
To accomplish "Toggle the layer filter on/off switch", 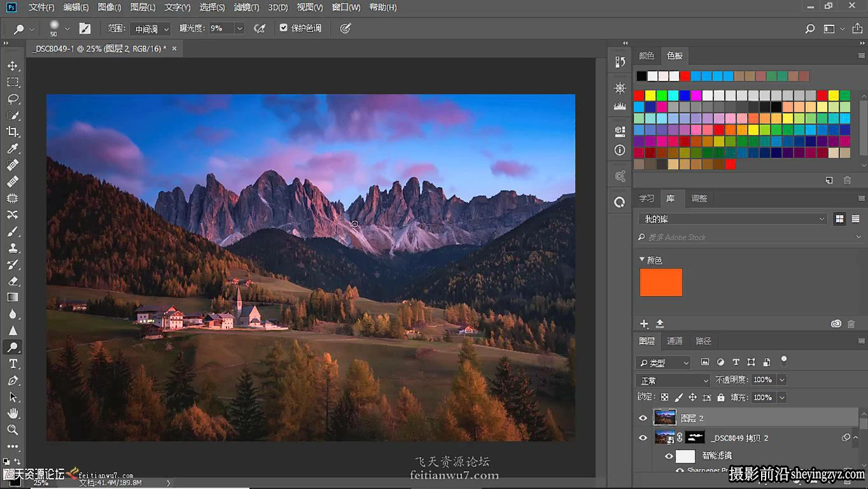I will click(x=784, y=361).
